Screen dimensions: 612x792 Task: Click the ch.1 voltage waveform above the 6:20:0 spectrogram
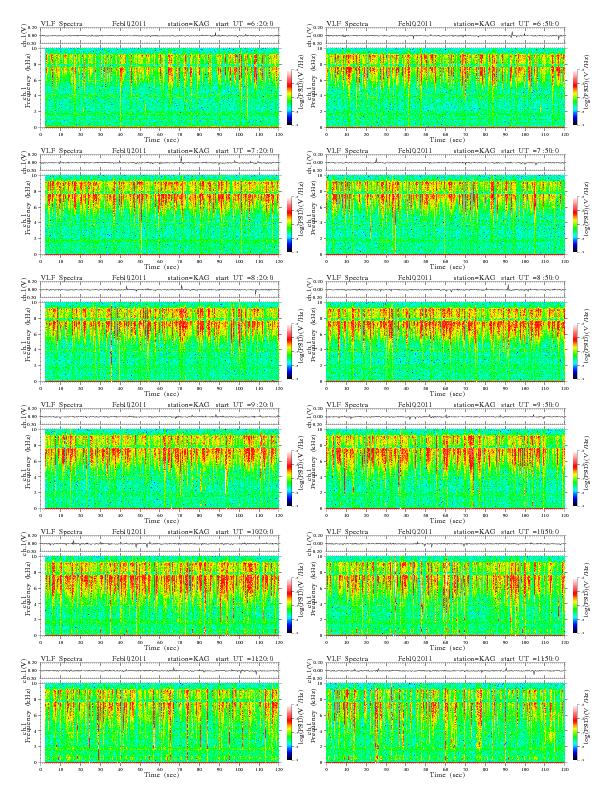160,36
